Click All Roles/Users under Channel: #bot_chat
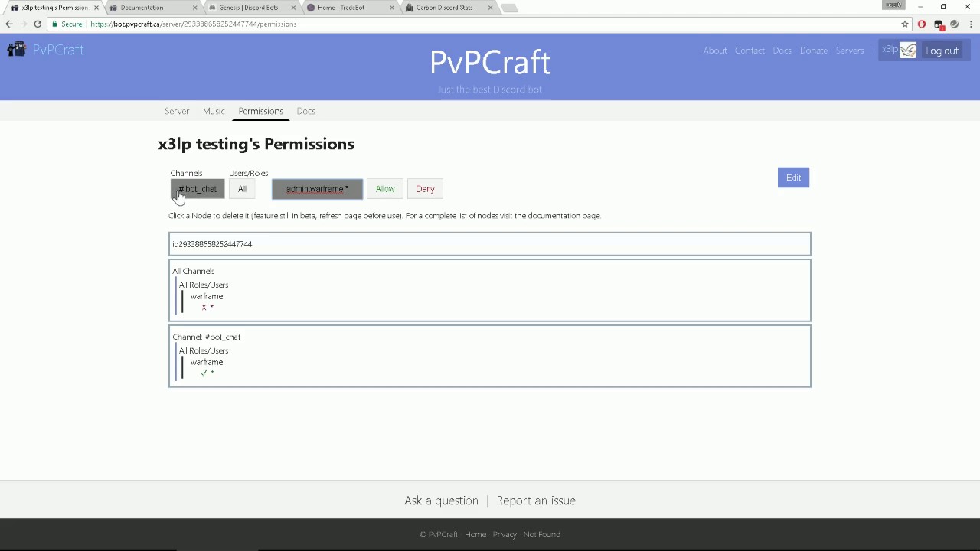The height and width of the screenshot is (551, 980). coord(204,350)
